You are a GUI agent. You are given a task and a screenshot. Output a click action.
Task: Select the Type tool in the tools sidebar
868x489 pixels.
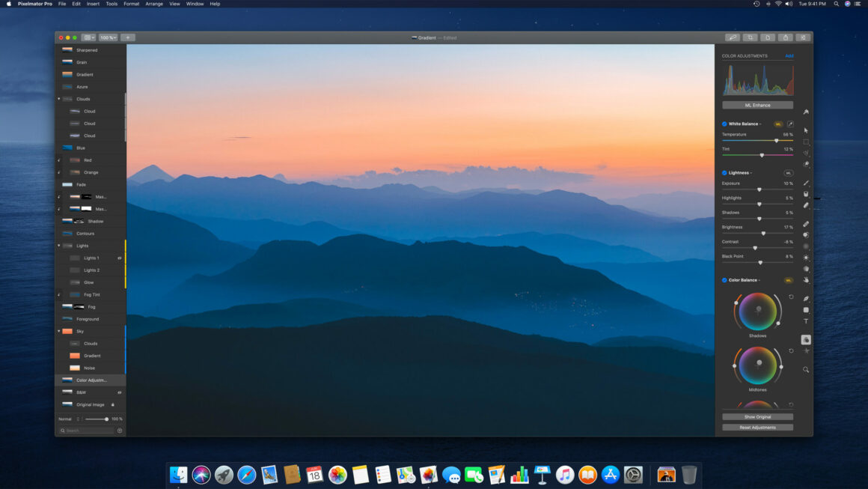click(807, 321)
